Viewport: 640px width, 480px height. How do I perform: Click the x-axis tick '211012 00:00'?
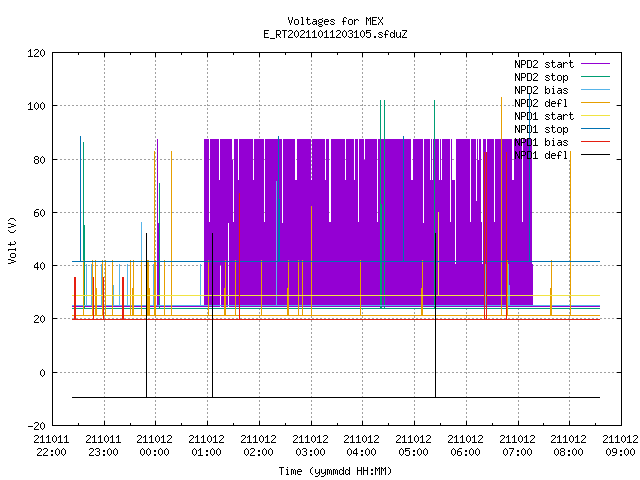click(x=155, y=446)
